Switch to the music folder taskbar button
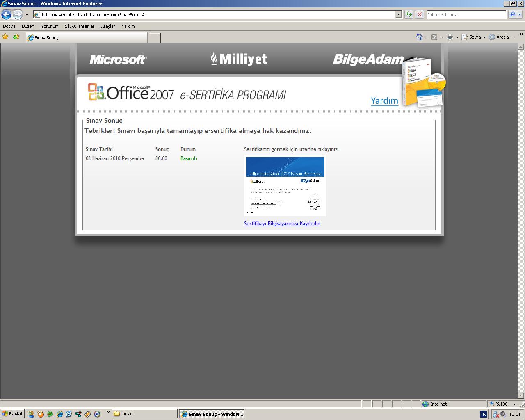 [x=145, y=414]
